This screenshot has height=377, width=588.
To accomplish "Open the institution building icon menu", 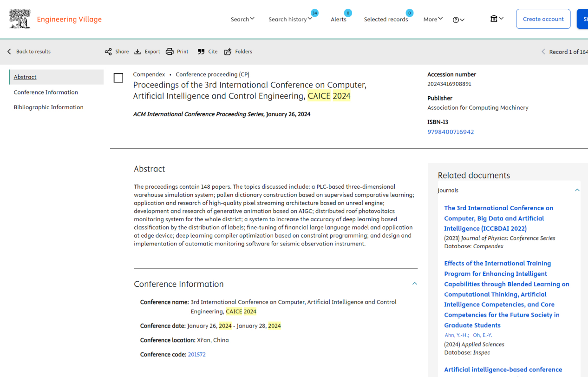I will [497, 19].
